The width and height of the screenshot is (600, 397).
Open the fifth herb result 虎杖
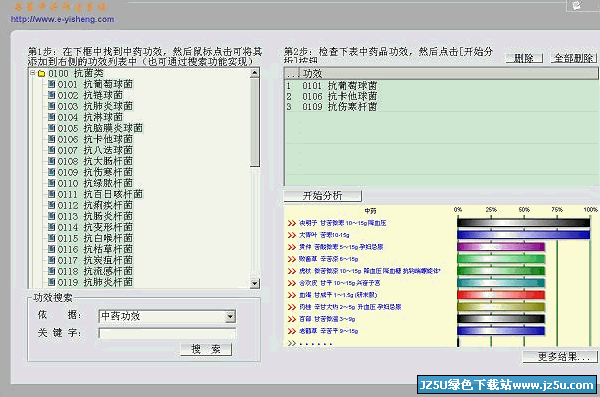point(370,271)
